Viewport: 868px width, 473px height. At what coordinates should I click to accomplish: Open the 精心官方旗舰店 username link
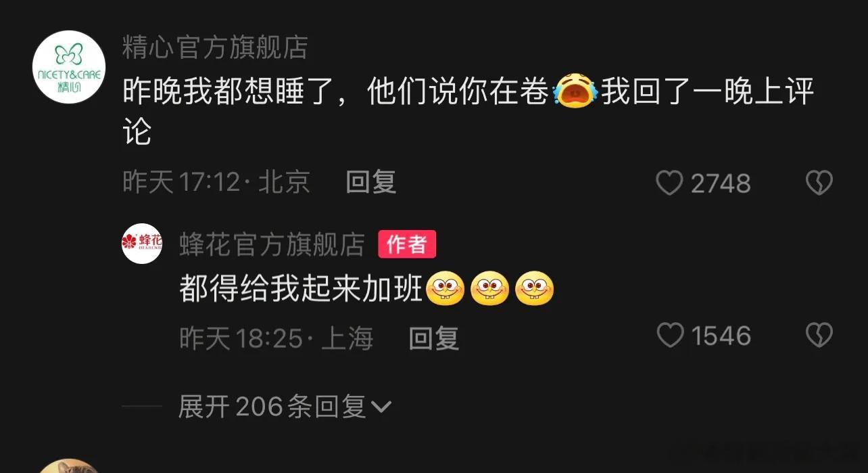click(x=215, y=47)
